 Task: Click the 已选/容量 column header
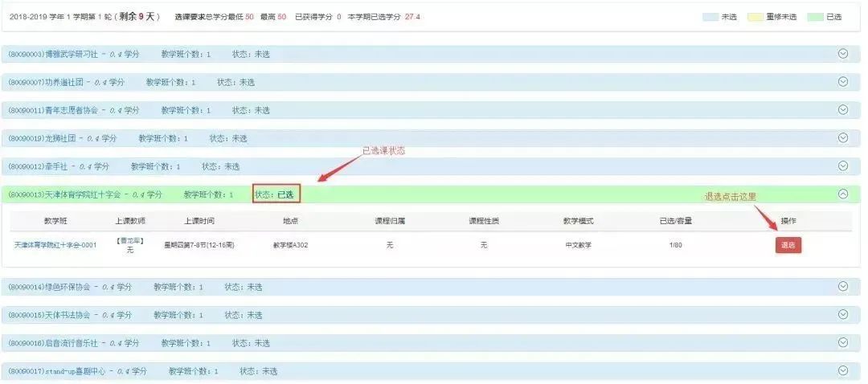point(676,221)
